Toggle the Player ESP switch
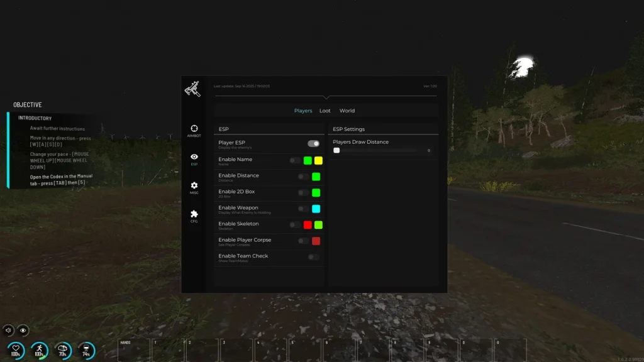The width and height of the screenshot is (644, 362). coord(313,144)
